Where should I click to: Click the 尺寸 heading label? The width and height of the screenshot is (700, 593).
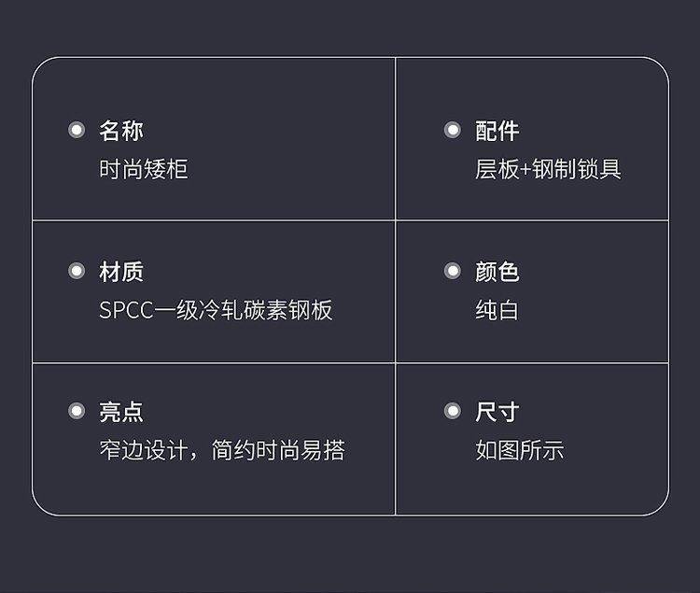(x=497, y=412)
